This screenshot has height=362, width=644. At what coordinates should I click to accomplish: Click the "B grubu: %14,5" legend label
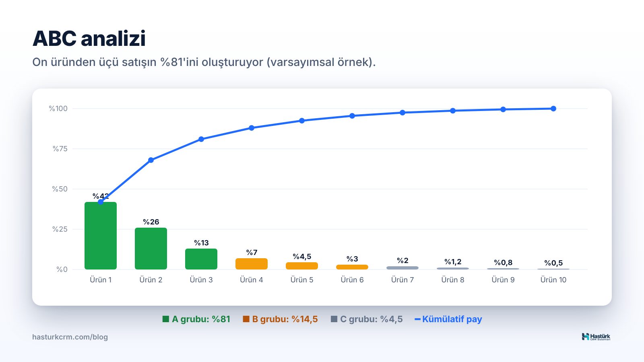[285, 319]
